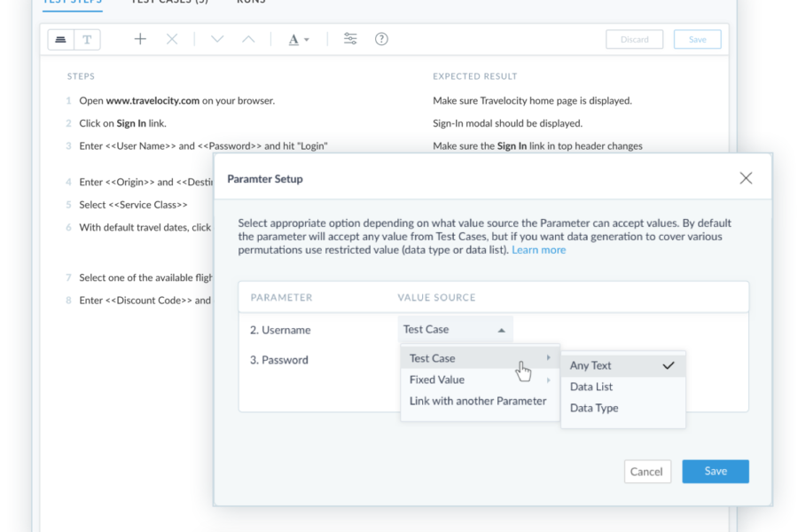Switch to text view mode

[x=87, y=40]
